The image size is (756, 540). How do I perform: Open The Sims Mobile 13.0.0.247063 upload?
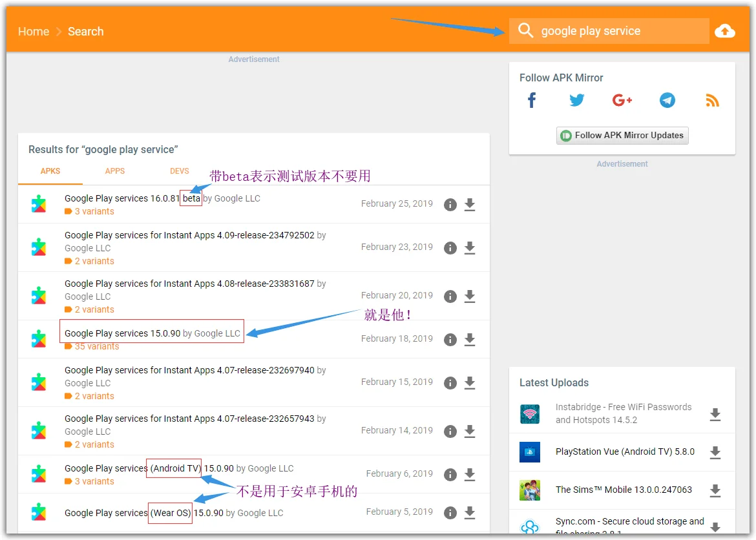pyautogui.click(x=624, y=490)
